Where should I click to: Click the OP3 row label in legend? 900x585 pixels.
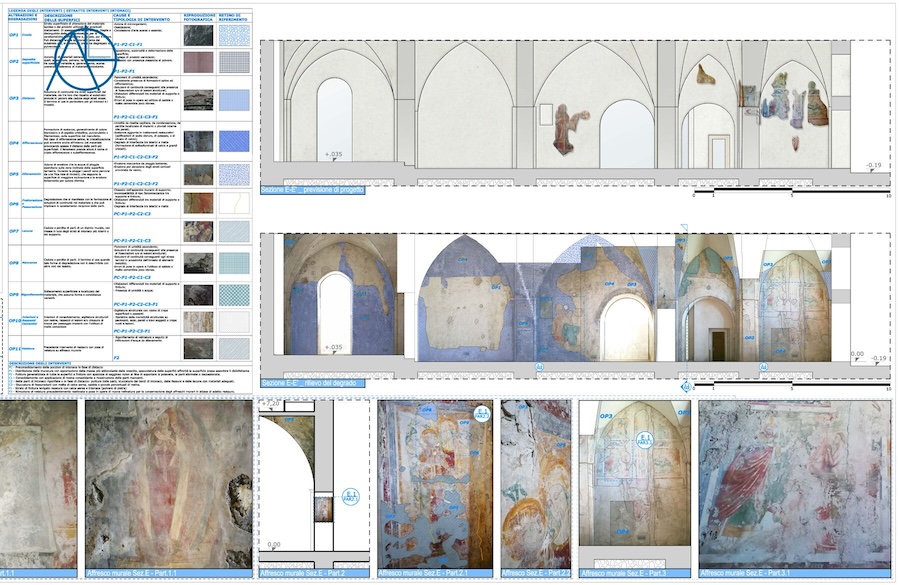(x=14, y=99)
